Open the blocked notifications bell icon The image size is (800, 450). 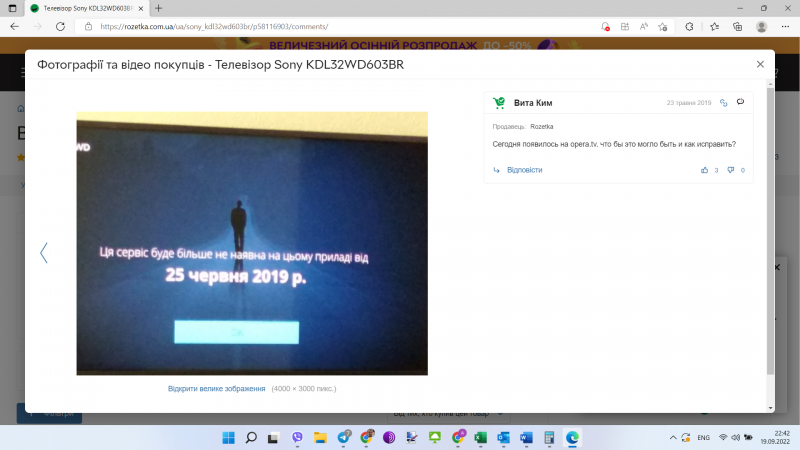(605, 27)
